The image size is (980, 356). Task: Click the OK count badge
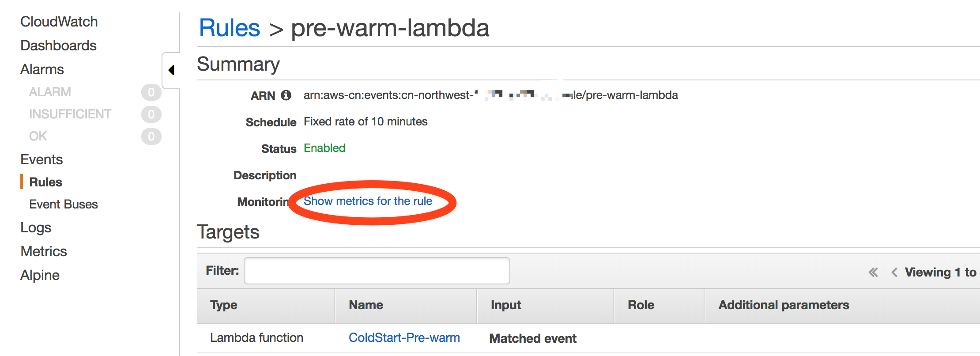coord(151,136)
